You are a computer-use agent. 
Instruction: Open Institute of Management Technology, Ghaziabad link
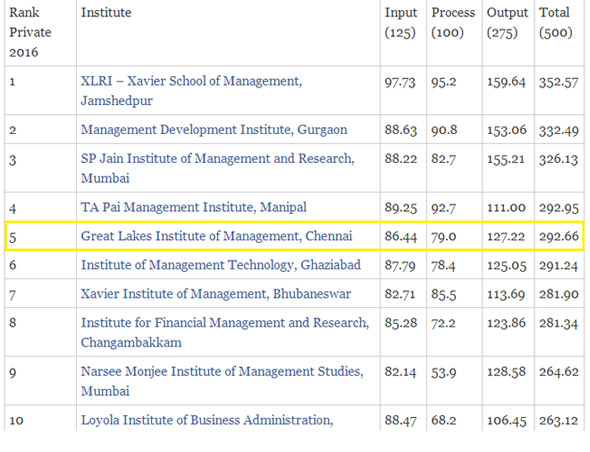coord(221,265)
